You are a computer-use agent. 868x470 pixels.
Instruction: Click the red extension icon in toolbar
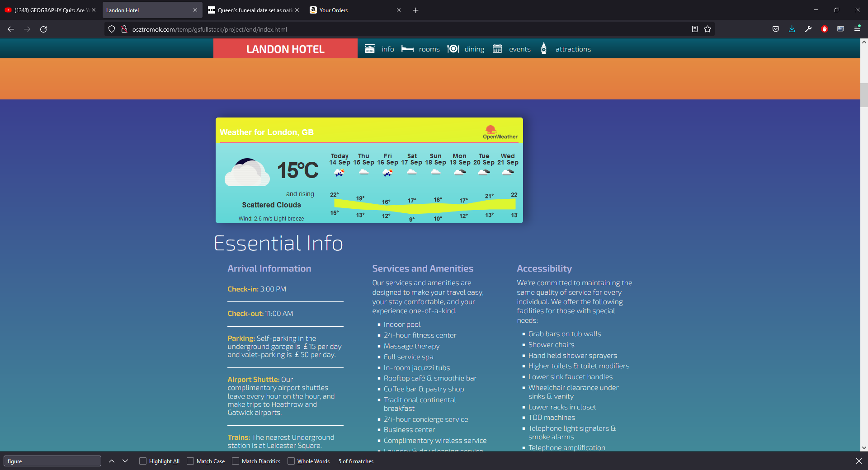(825, 29)
